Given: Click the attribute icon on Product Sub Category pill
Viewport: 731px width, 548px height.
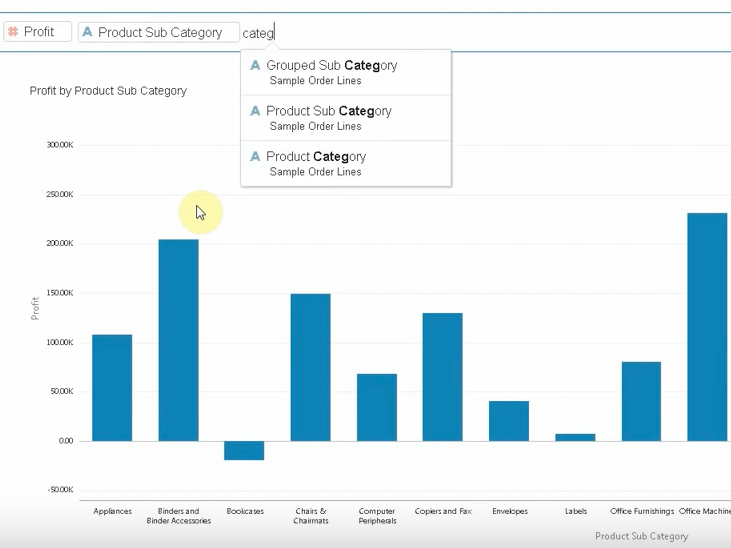Looking at the screenshot, I should 87,32.
